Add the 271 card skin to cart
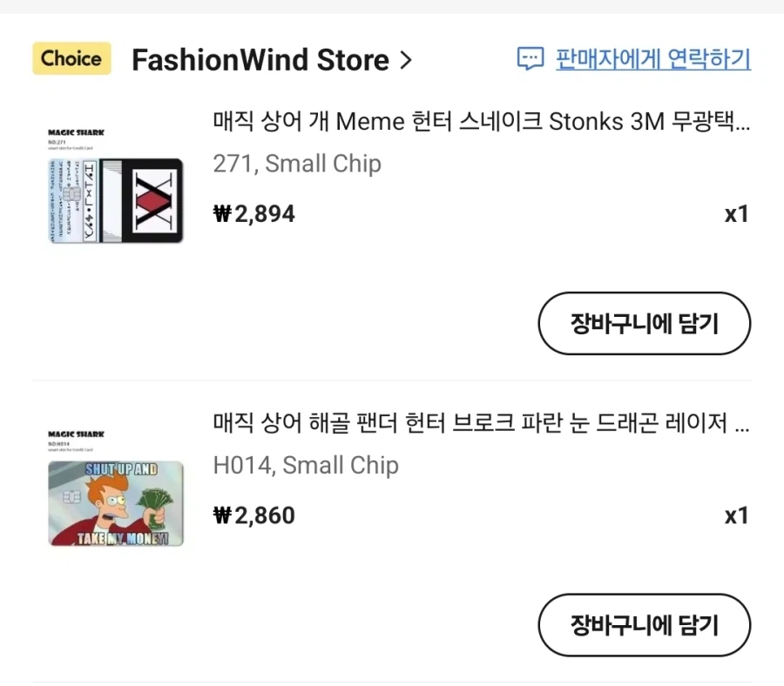Image resolution: width=784 pixels, height=686 pixels. (x=644, y=323)
